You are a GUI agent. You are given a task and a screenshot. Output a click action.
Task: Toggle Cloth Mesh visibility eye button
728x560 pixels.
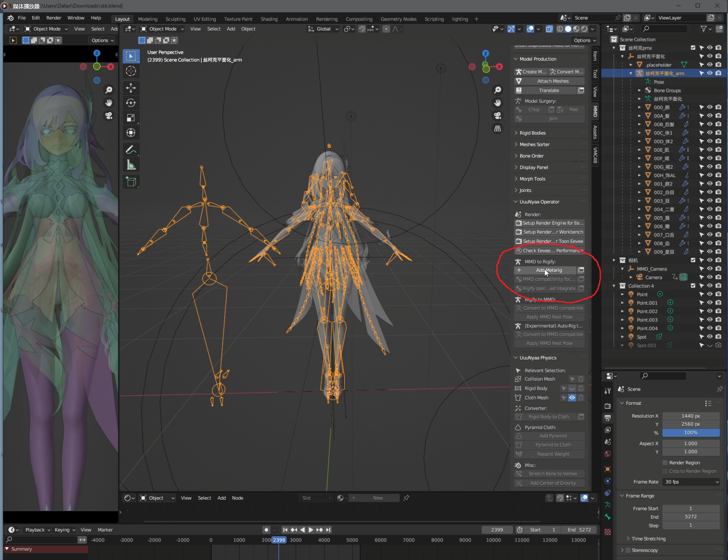coord(572,398)
